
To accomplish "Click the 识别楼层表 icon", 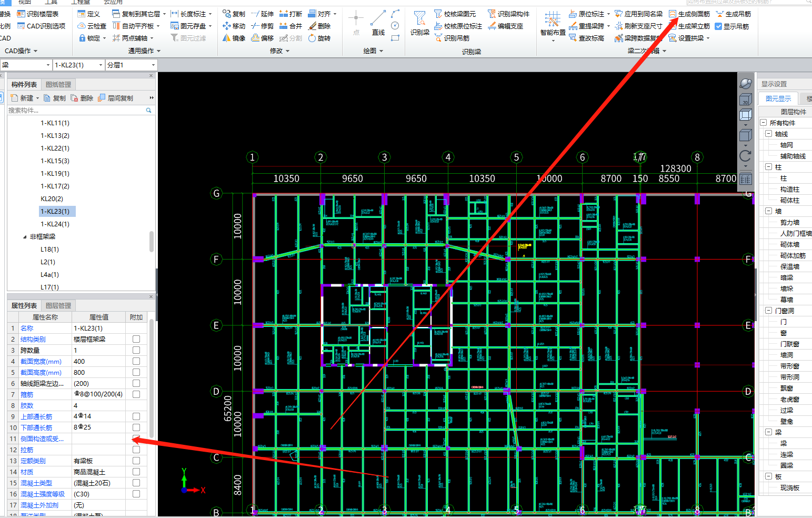I will pyautogui.click(x=21, y=14).
